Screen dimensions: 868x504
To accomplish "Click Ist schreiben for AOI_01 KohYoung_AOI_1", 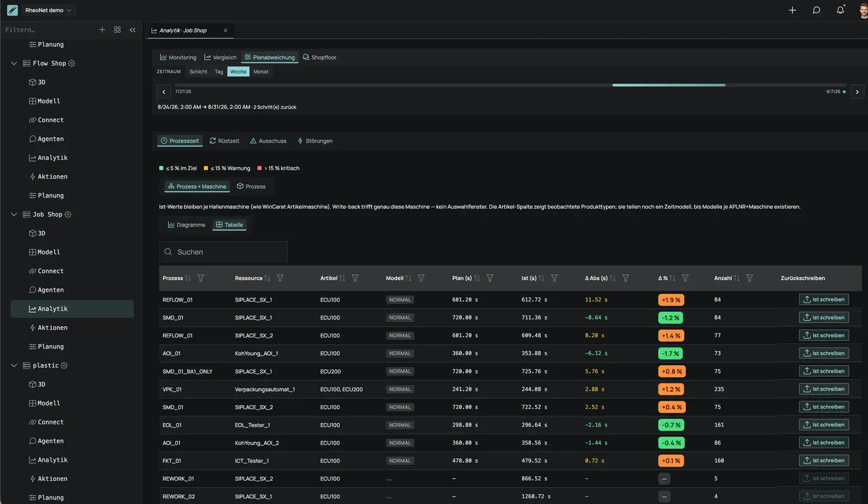I will [824, 353].
